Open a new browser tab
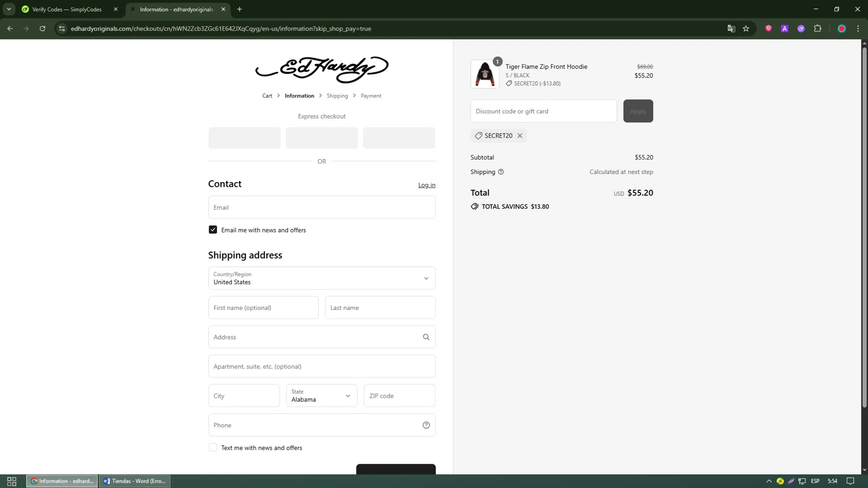The height and width of the screenshot is (488, 868). click(x=240, y=9)
